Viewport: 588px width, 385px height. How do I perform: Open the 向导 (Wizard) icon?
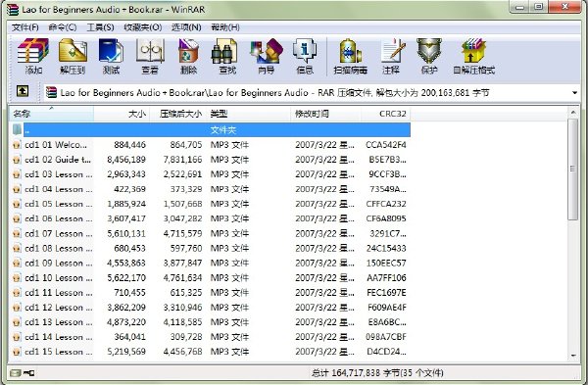(x=267, y=51)
